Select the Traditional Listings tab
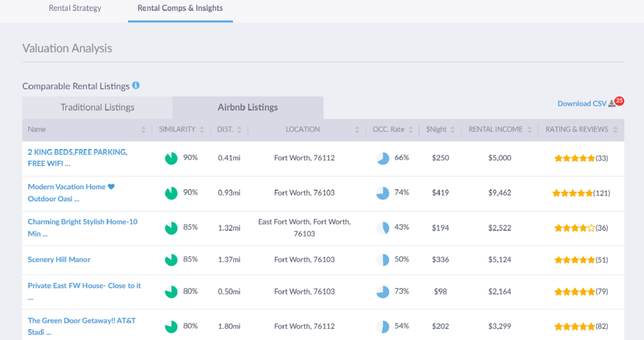Screen dimensions: 644x340 [x=97, y=108]
